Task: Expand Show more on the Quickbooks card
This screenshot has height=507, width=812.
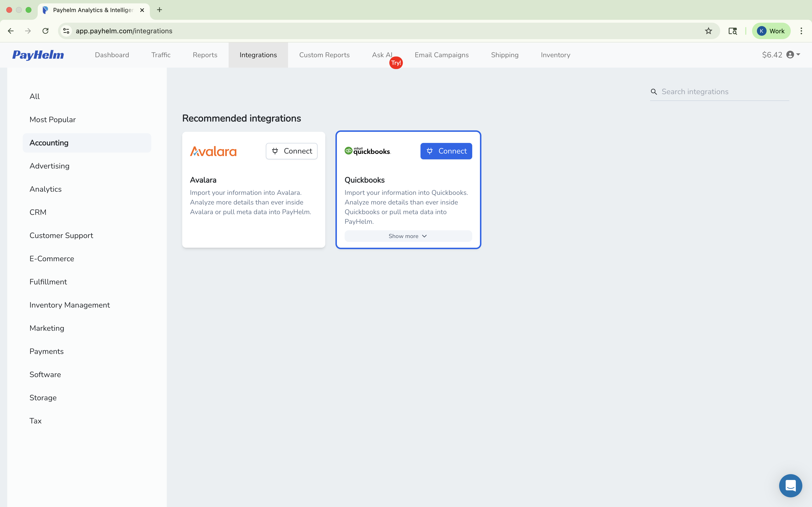Action: click(x=408, y=236)
